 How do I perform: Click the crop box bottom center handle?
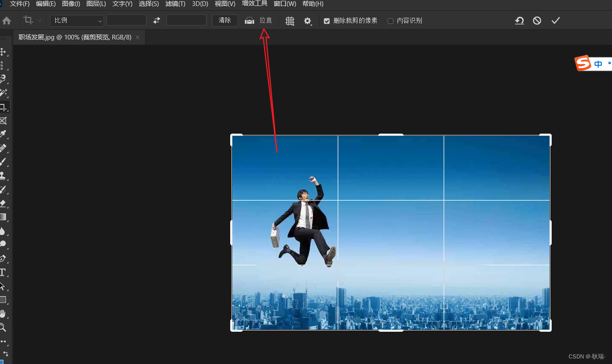(x=391, y=330)
